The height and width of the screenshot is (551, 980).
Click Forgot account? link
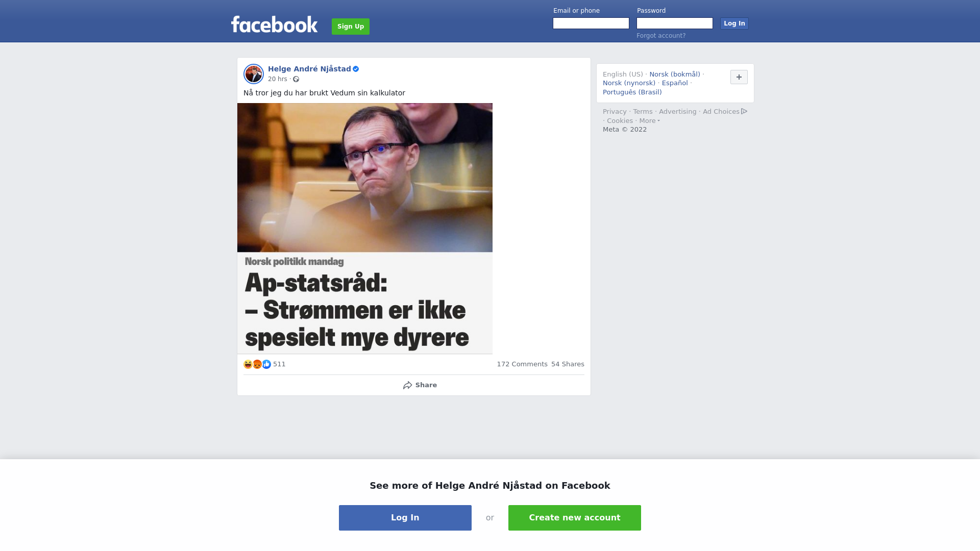[661, 36]
